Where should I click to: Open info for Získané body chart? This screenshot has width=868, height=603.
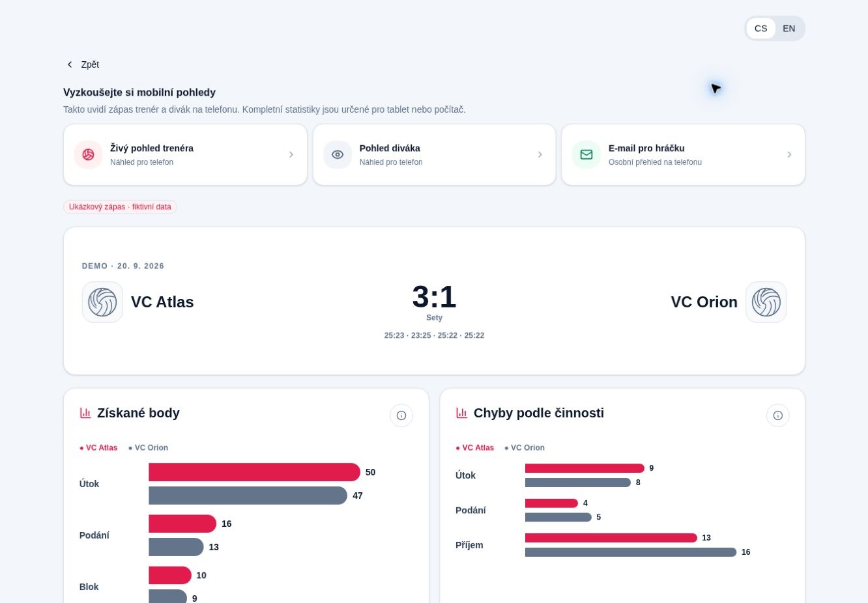[401, 415]
